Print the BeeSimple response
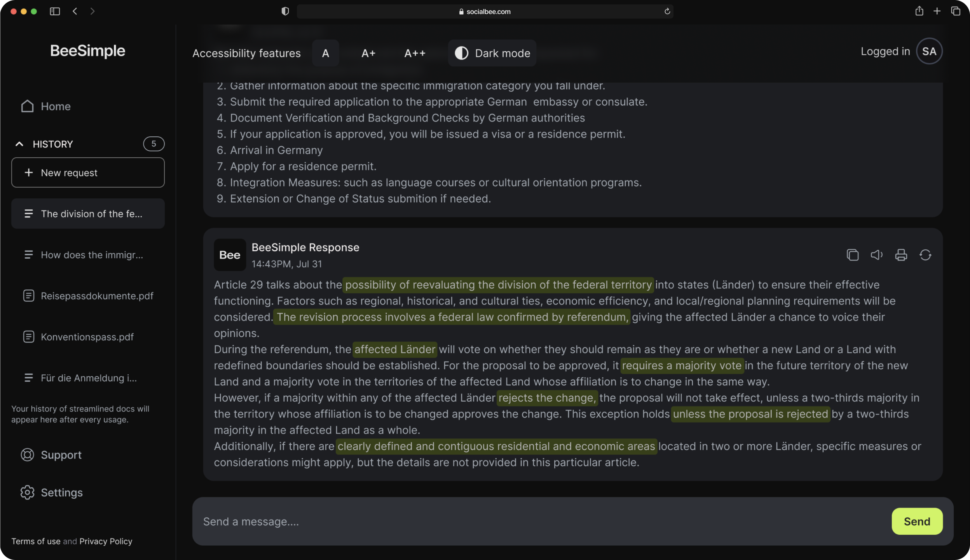 click(901, 255)
